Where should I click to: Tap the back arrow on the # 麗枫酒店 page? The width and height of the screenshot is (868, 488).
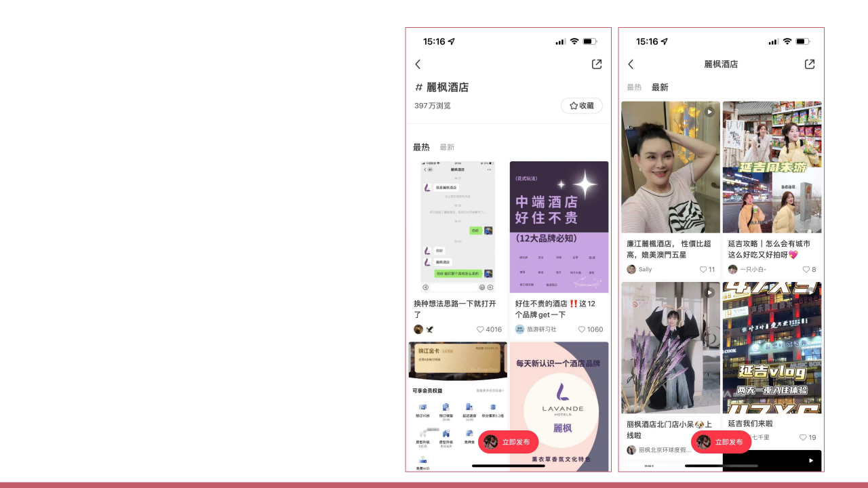click(418, 64)
